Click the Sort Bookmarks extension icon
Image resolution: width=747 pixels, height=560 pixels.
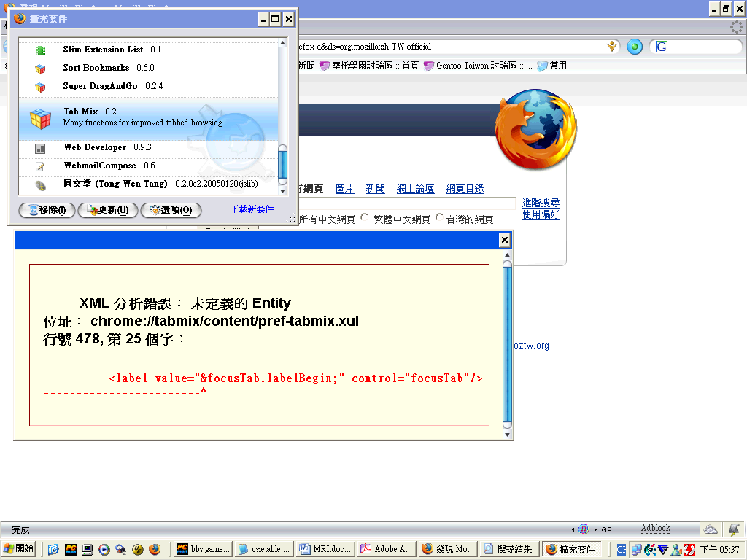pos(40,69)
